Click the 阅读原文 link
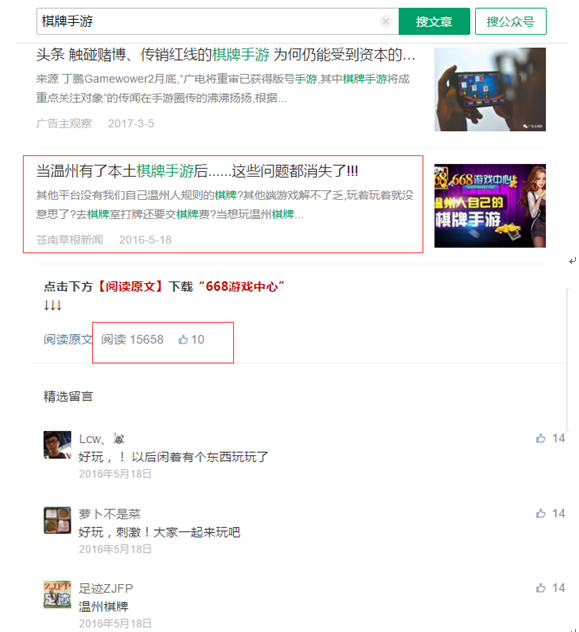The image size is (579, 632). coord(68,340)
